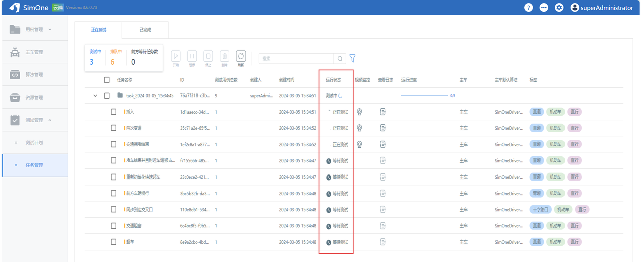Viewport: 644px width, 262px height.
Task: Check the box for 超车 task
Action: click(x=114, y=242)
